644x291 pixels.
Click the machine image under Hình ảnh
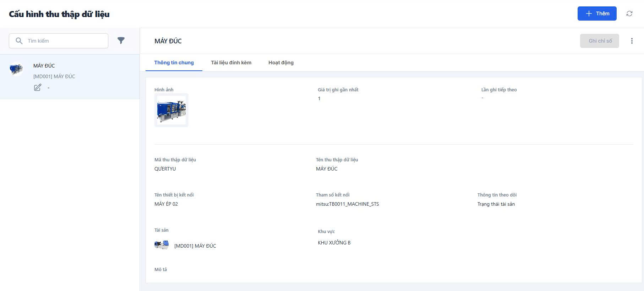(x=171, y=111)
